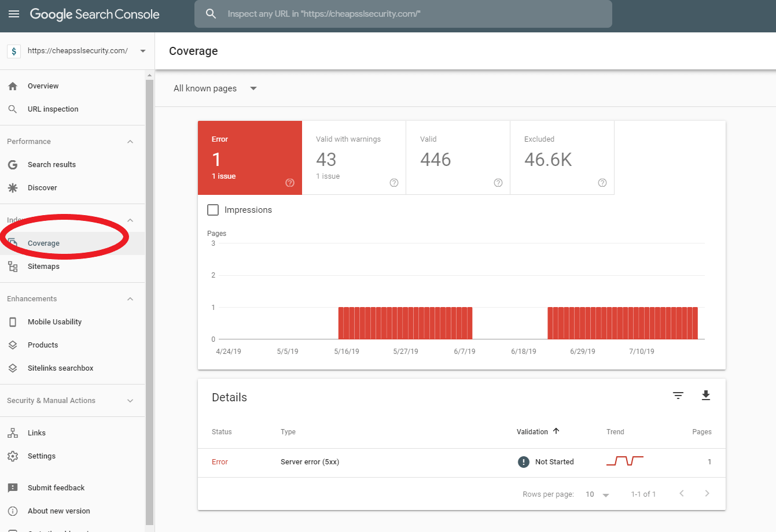The height and width of the screenshot is (532, 776).
Task: Click the Google G Search results icon
Action: click(x=13, y=165)
